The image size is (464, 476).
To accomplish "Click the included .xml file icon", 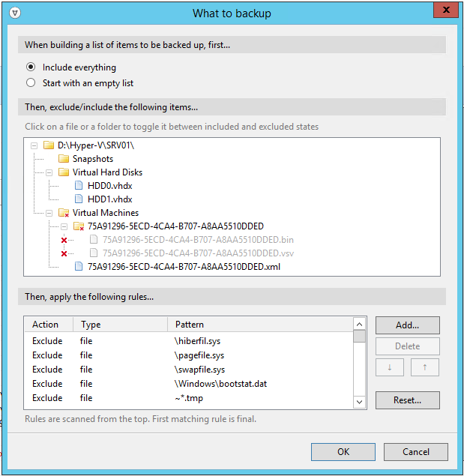I will 79,266.
